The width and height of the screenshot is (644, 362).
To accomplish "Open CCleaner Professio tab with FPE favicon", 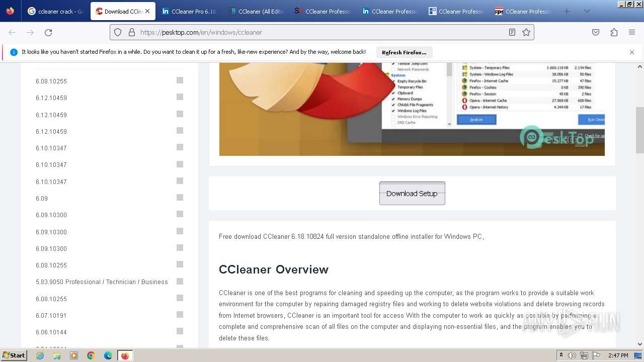I will (524, 11).
